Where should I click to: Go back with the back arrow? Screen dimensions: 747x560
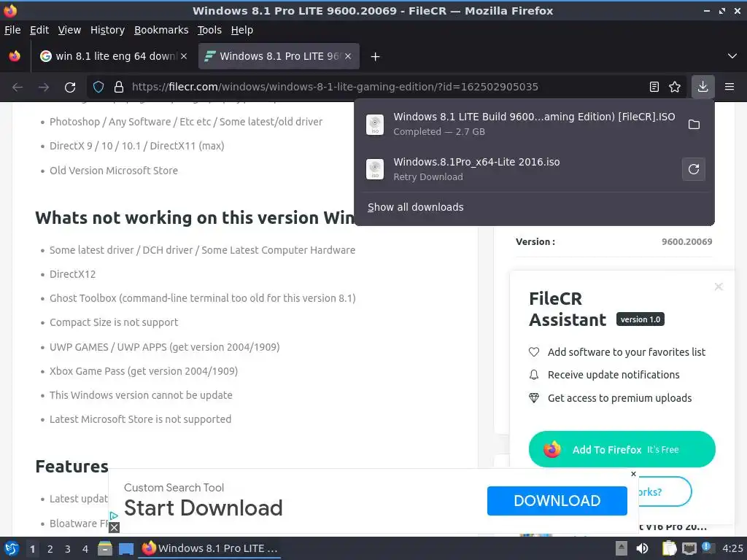tap(18, 87)
